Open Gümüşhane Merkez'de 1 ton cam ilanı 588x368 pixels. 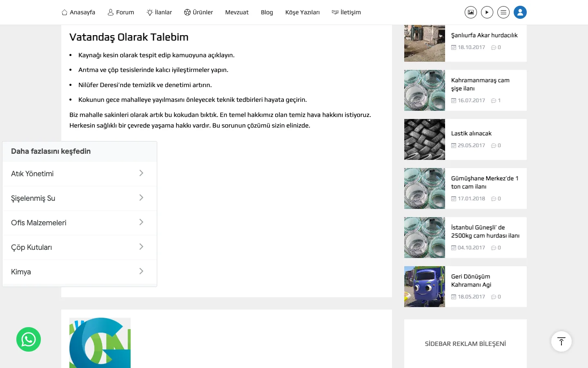pyautogui.click(x=485, y=182)
